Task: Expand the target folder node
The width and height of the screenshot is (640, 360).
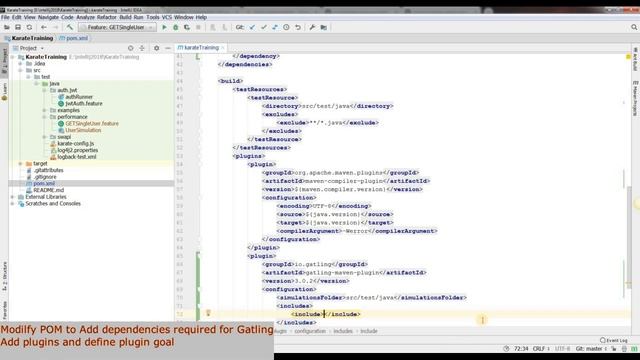Action: point(20,164)
